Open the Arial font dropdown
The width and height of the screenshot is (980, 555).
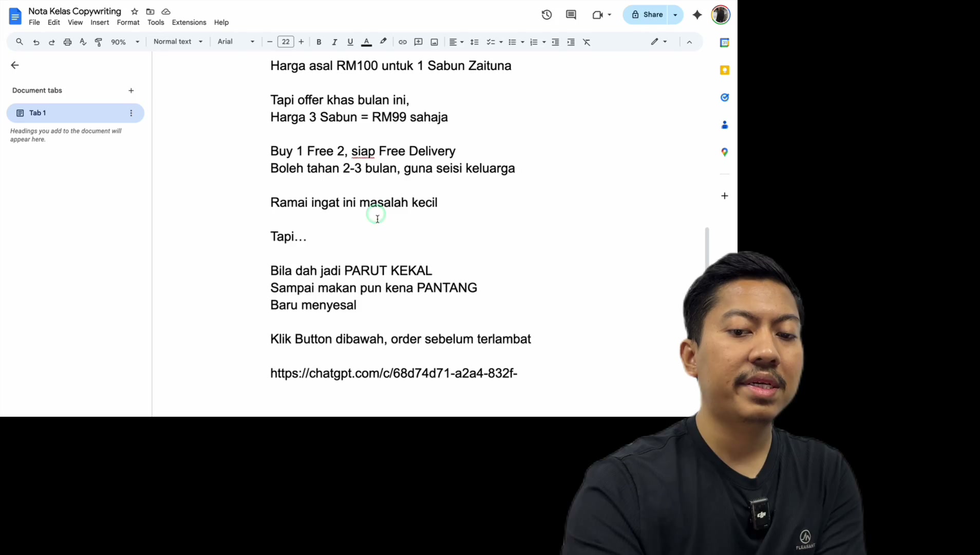coord(236,42)
